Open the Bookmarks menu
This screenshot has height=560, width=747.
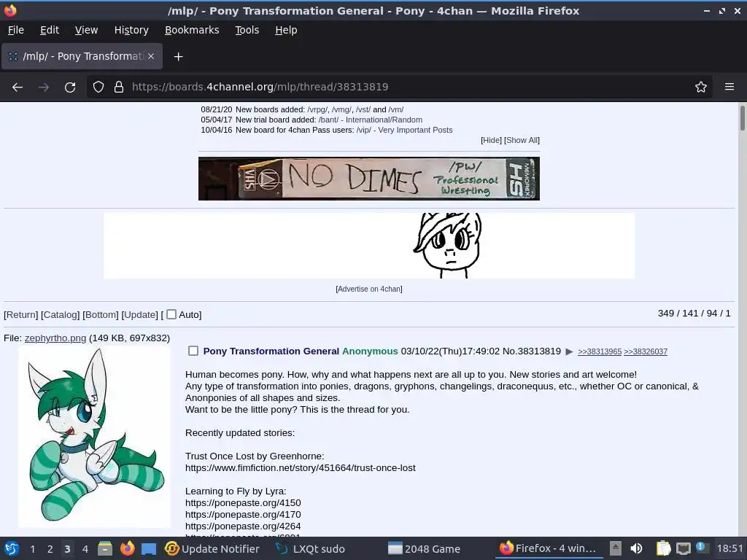192,30
